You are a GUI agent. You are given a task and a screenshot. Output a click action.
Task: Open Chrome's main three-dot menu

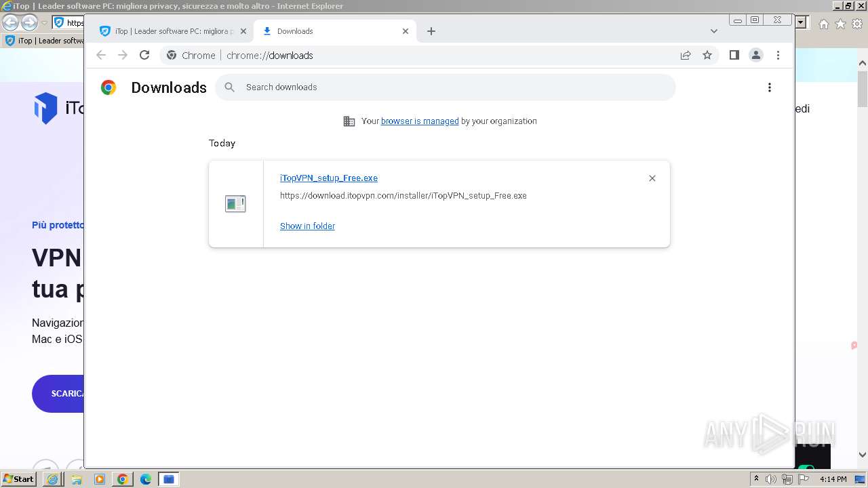point(778,56)
